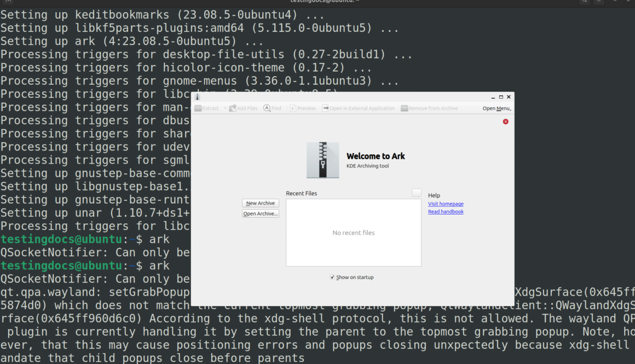Click the New Archive button
This screenshot has height=364, width=635.
261,203
